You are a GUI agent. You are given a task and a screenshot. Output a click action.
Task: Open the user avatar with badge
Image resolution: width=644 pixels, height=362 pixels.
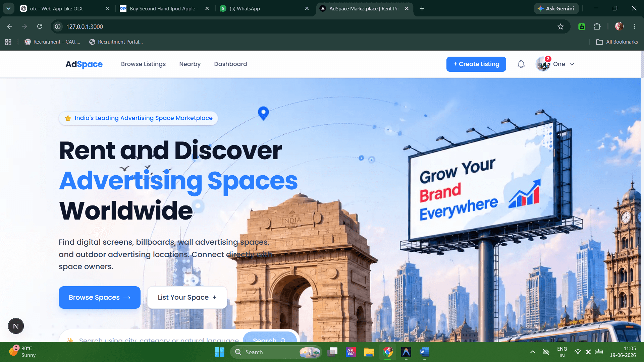pyautogui.click(x=543, y=64)
